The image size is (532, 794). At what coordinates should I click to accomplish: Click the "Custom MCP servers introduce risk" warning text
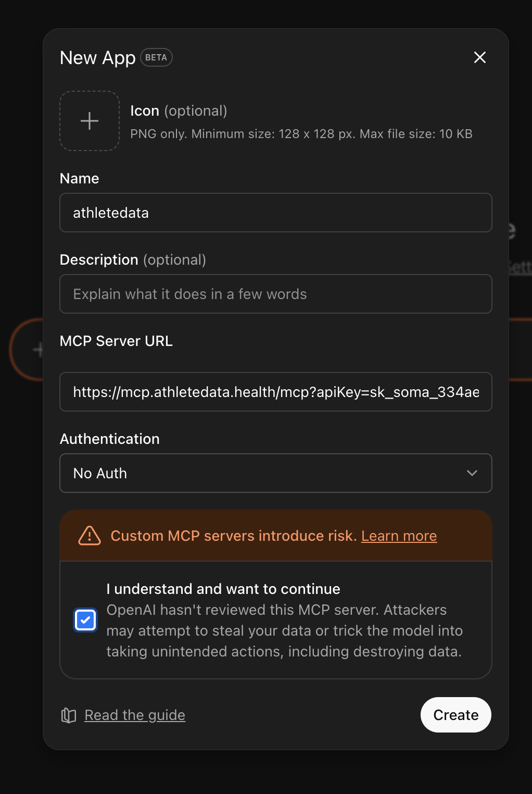(233, 536)
